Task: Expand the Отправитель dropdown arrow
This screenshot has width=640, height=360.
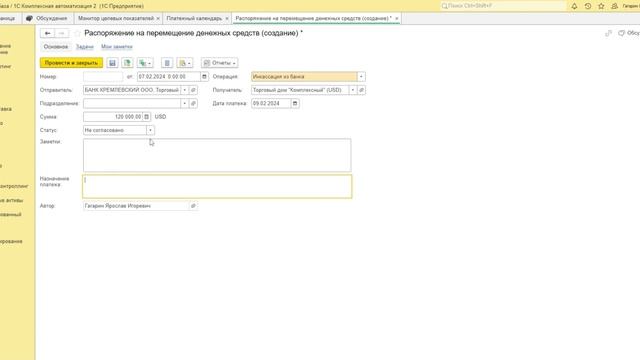Action: pos(184,90)
